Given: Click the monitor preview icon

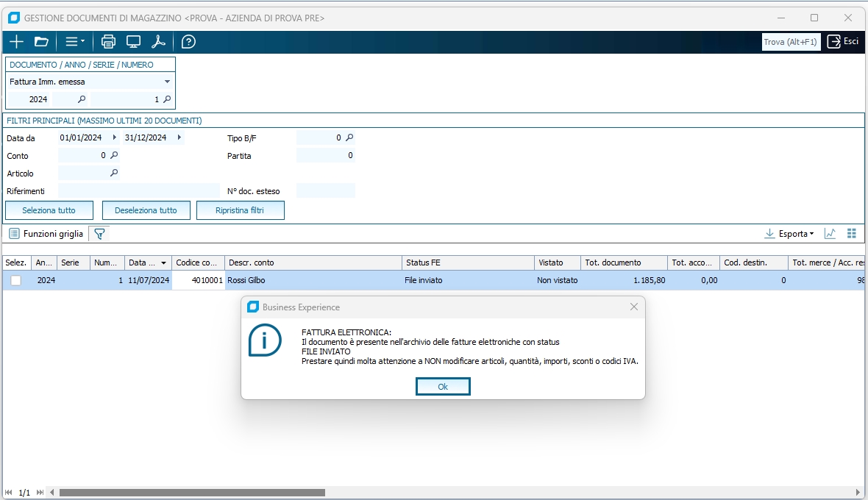Looking at the screenshot, I should (x=133, y=42).
